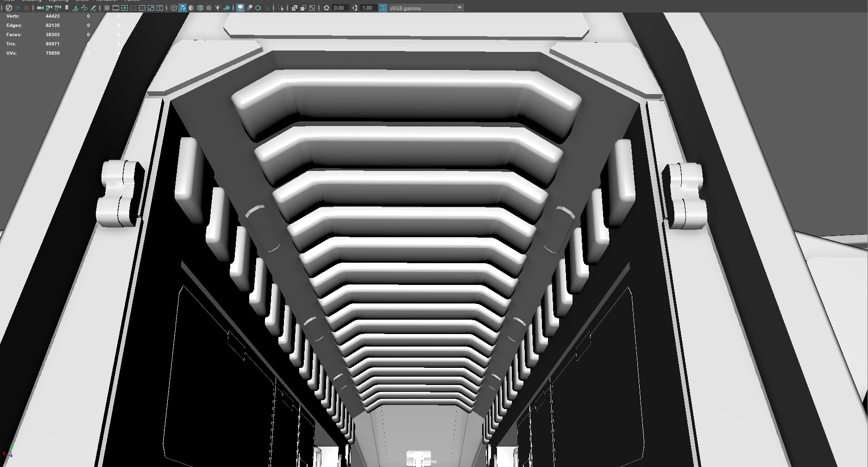Toggle the Resolution Gate icon
The height and width of the screenshot is (467, 868).
125,8
